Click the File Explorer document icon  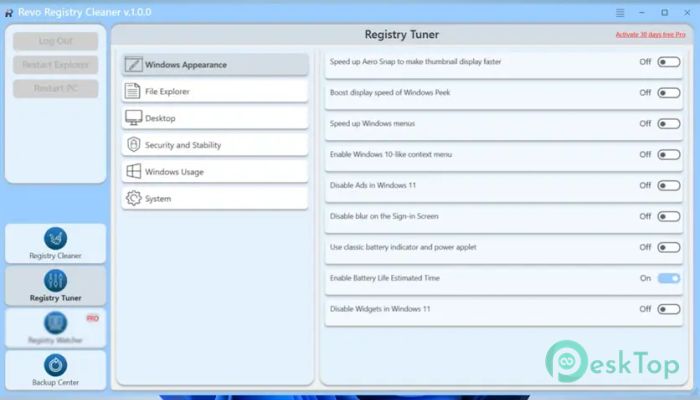click(x=132, y=91)
